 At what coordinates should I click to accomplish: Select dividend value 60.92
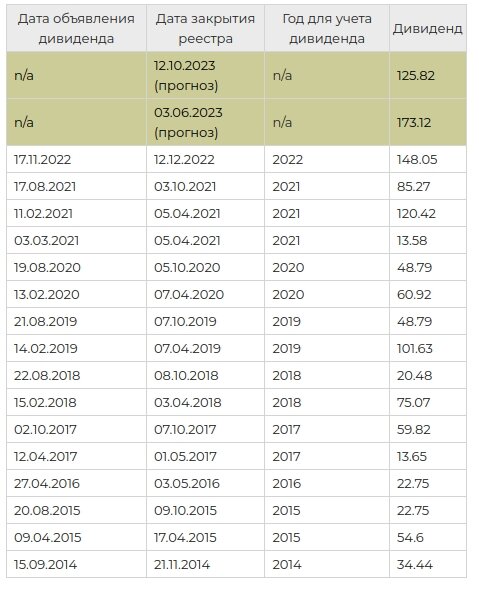tap(414, 295)
